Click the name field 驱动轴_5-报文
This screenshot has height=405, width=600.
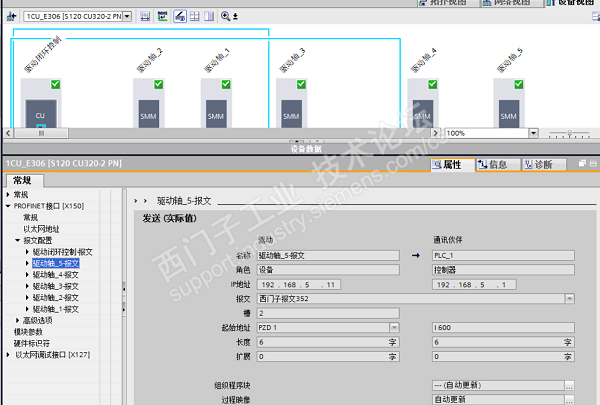click(x=328, y=256)
